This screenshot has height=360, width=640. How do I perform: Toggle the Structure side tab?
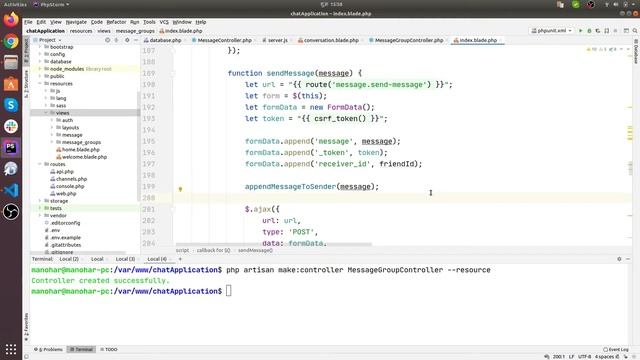point(26,83)
